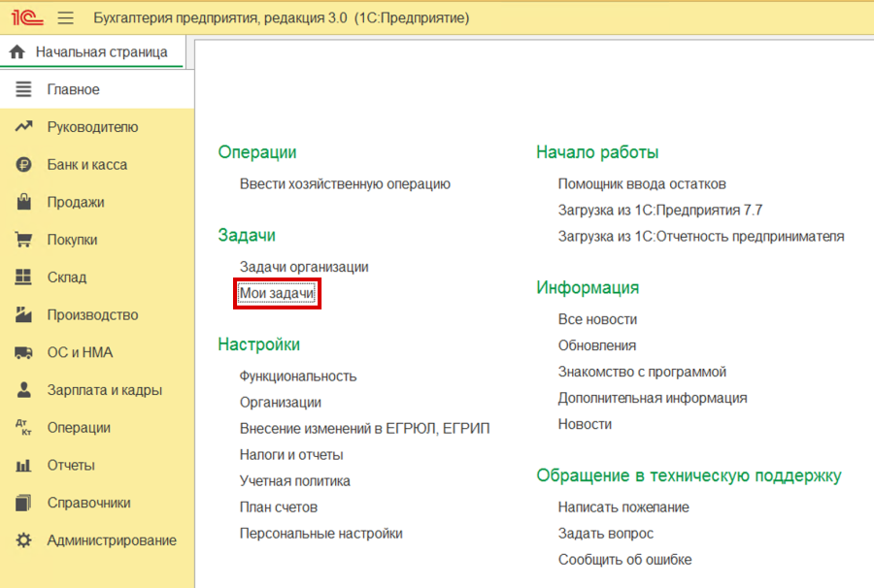Open Помощник ввода остатков
The image size is (874, 588).
click(642, 183)
